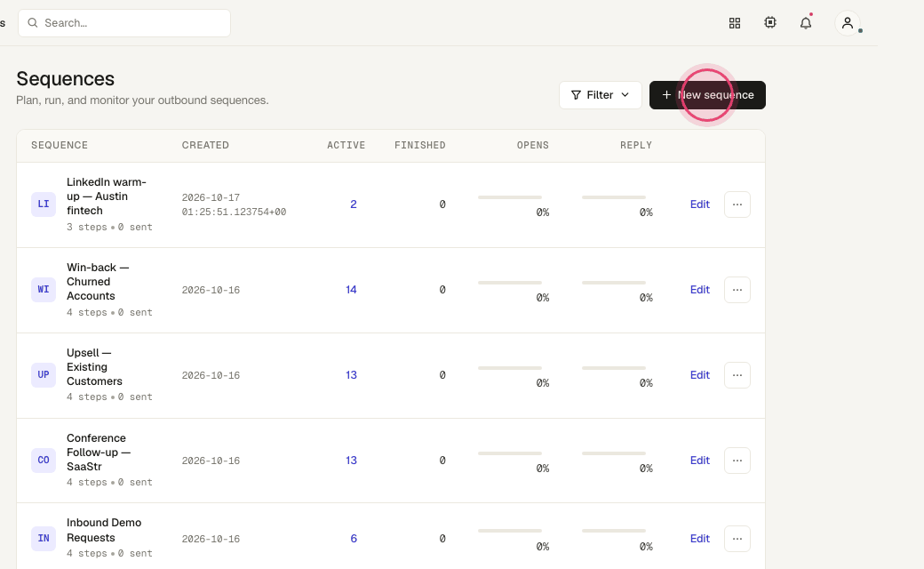
Task: Focus the Search input field
Action: click(124, 23)
